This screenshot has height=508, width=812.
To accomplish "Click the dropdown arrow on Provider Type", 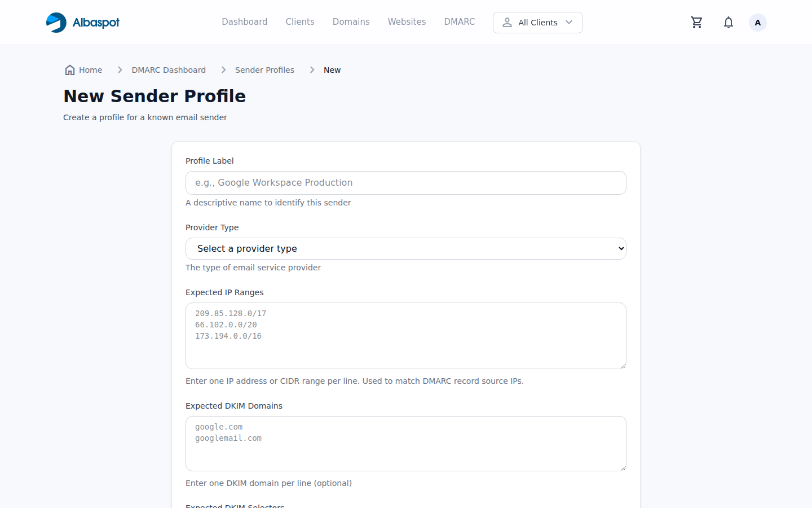I will (618, 248).
